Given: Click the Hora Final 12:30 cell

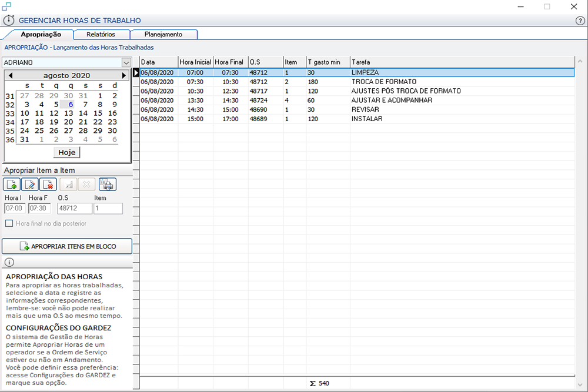Looking at the screenshot, I should [230, 91].
